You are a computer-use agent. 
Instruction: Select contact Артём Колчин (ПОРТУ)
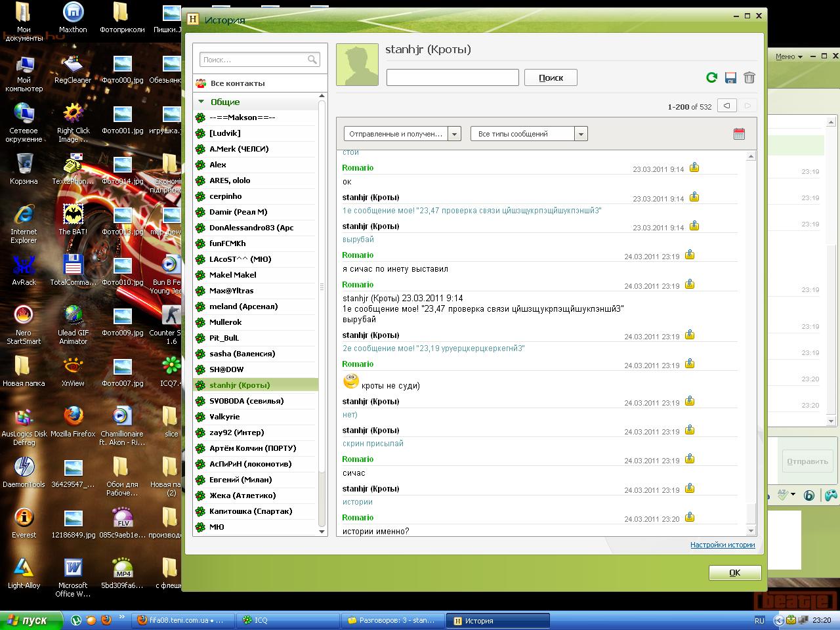click(x=256, y=448)
